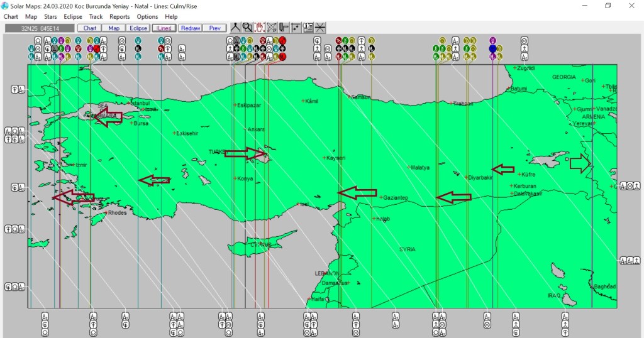Click the 32N25 045E14 coordinate field
Image resolution: width=644 pixels, height=338 pixels.
39,28
